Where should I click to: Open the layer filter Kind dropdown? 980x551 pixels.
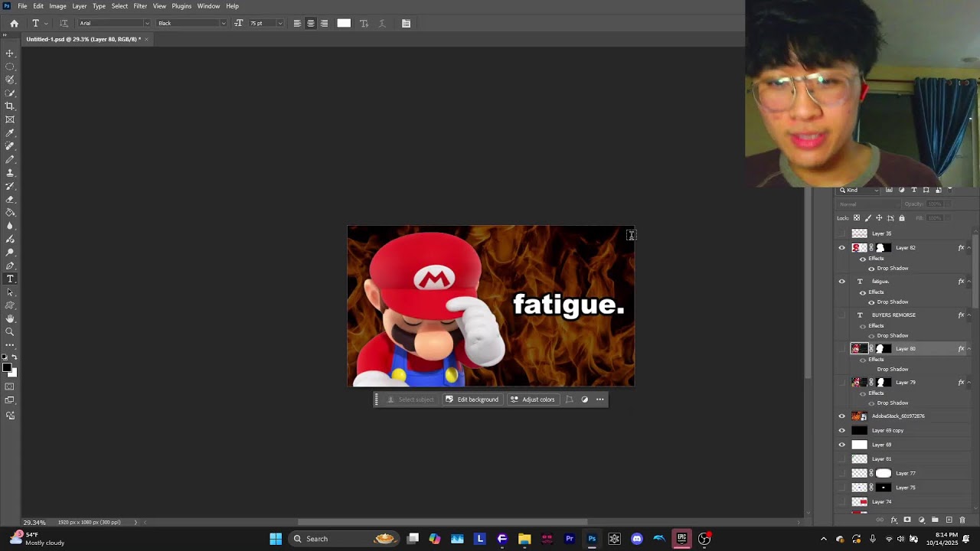[859, 190]
